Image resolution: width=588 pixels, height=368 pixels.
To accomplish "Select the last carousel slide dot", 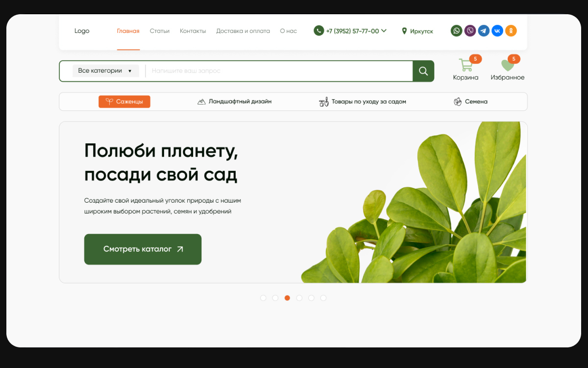I will pos(323,298).
